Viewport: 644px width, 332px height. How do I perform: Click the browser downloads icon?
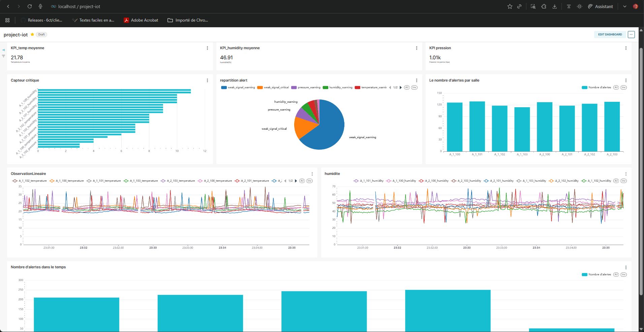point(554,6)
